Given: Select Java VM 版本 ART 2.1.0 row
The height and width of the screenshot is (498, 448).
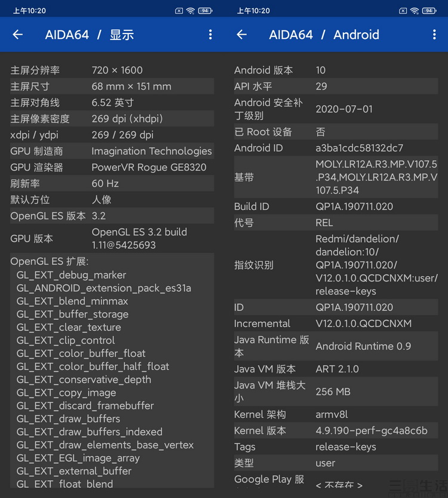Looking at the screenshot, I should pos(336,369).
